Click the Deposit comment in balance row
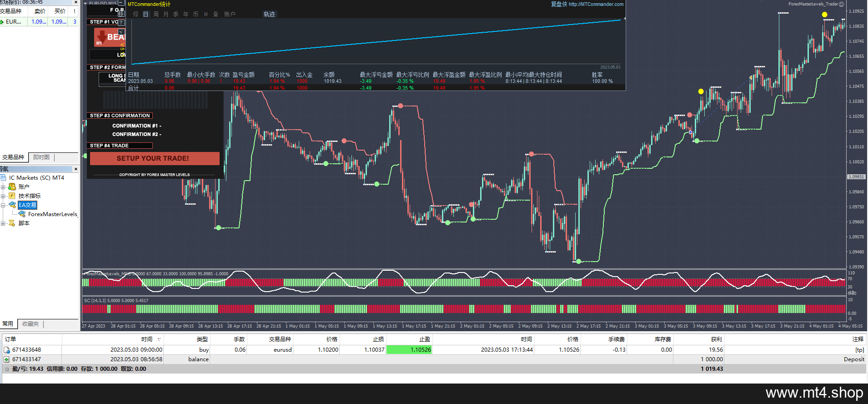Viewport: 868px width, 404px height. [854, 359]
